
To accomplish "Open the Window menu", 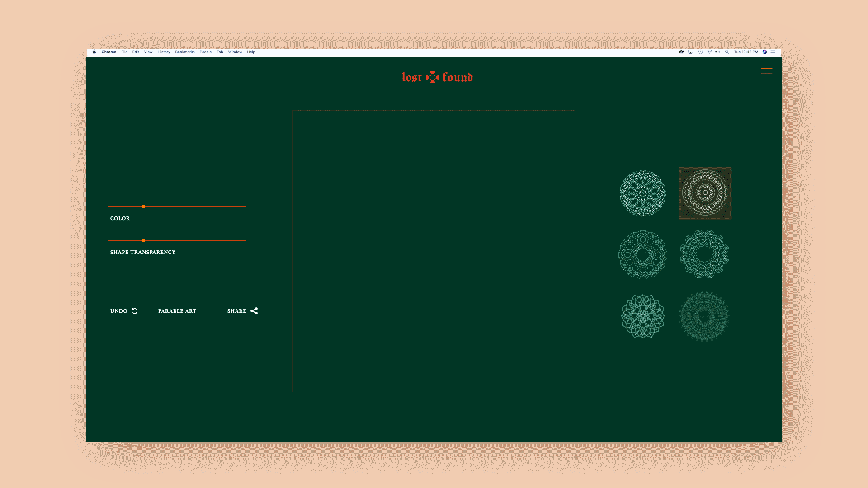I will click(x=235, y=52).
